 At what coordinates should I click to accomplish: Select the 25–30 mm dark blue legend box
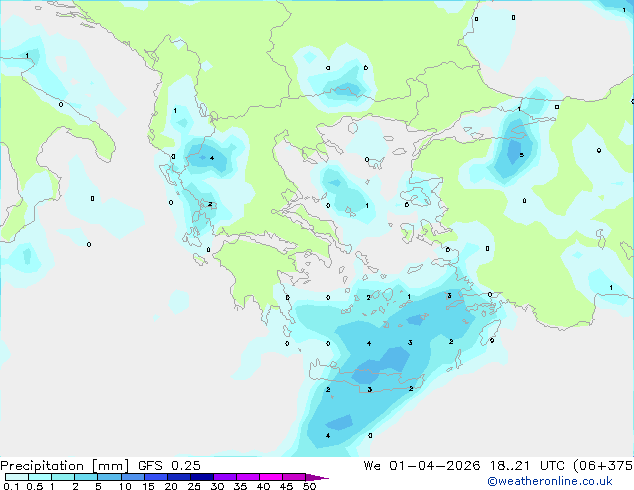(x=201, y=477)
